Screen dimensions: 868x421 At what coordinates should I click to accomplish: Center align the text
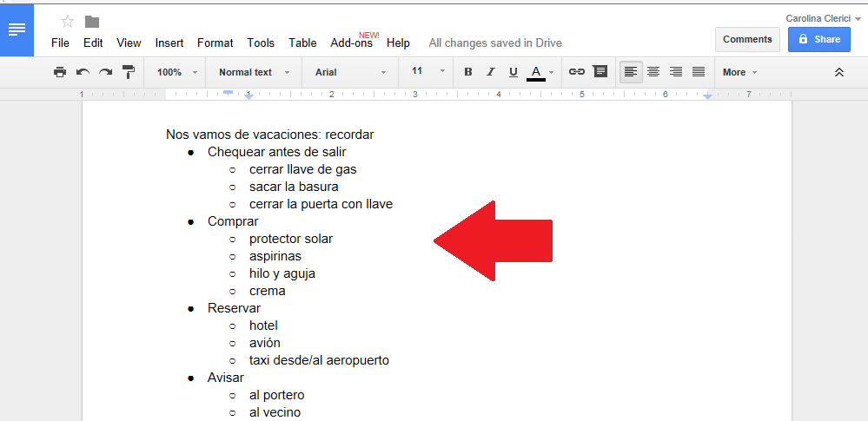click(653, 72)
